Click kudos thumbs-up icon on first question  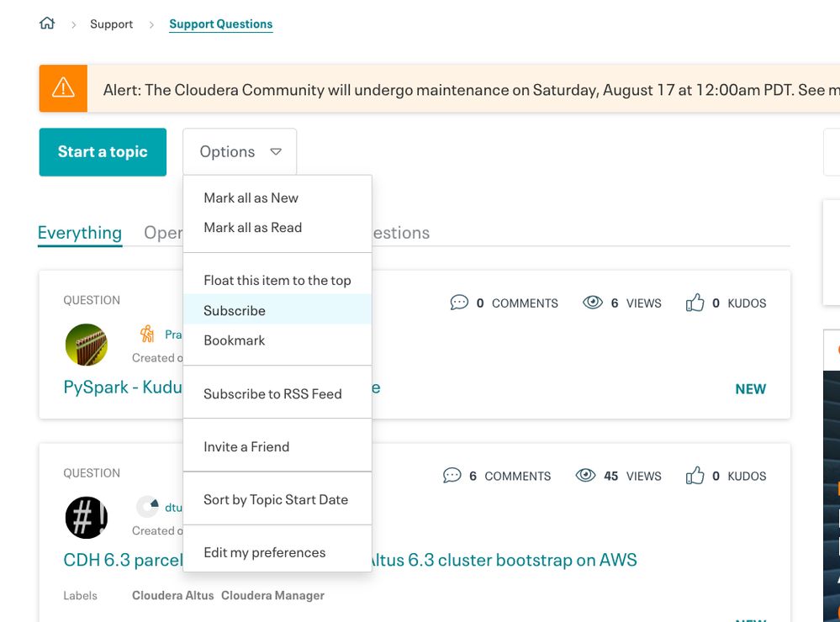tap(695, 303)
